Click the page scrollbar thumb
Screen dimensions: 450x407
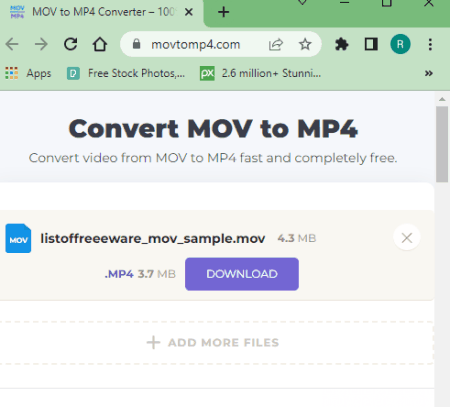(442, 144)
